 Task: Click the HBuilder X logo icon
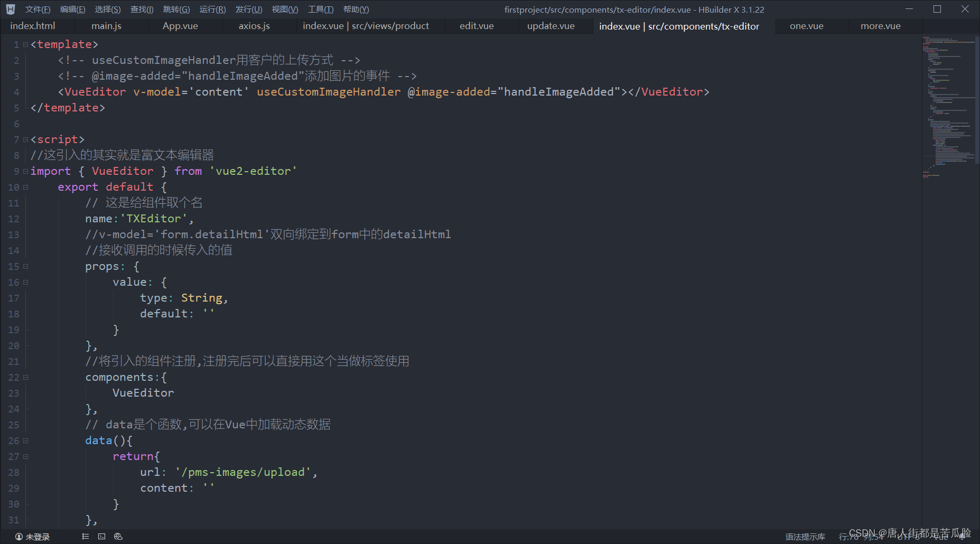click(11, 10)
